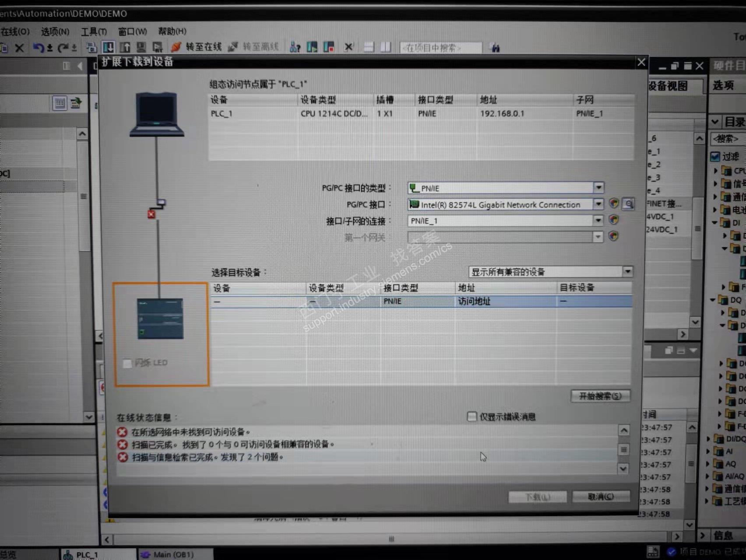Click the Go online (转至在线) button

196,47
